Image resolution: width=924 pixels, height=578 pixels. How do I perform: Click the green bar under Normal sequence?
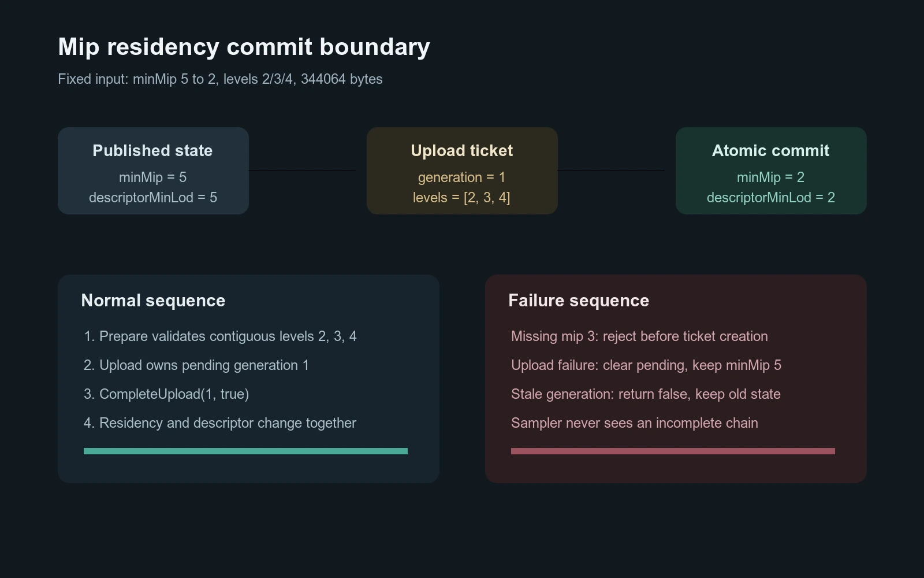point(245,451)
